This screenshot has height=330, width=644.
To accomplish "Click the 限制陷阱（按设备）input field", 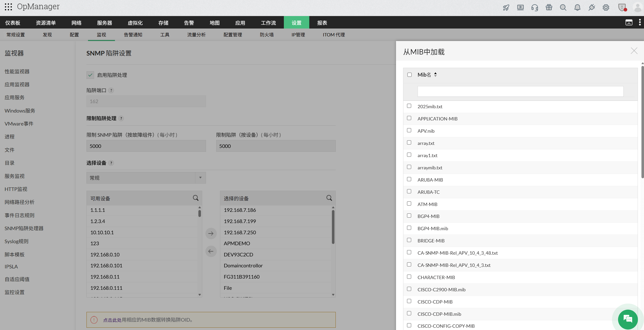I will coord(276,146).
